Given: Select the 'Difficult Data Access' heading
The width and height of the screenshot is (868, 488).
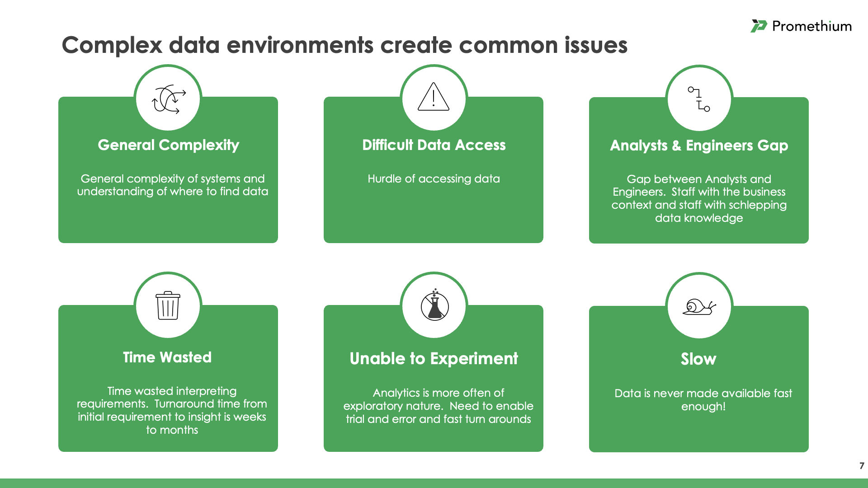Looking at the screenshot, I should click(x=434, y=145).
